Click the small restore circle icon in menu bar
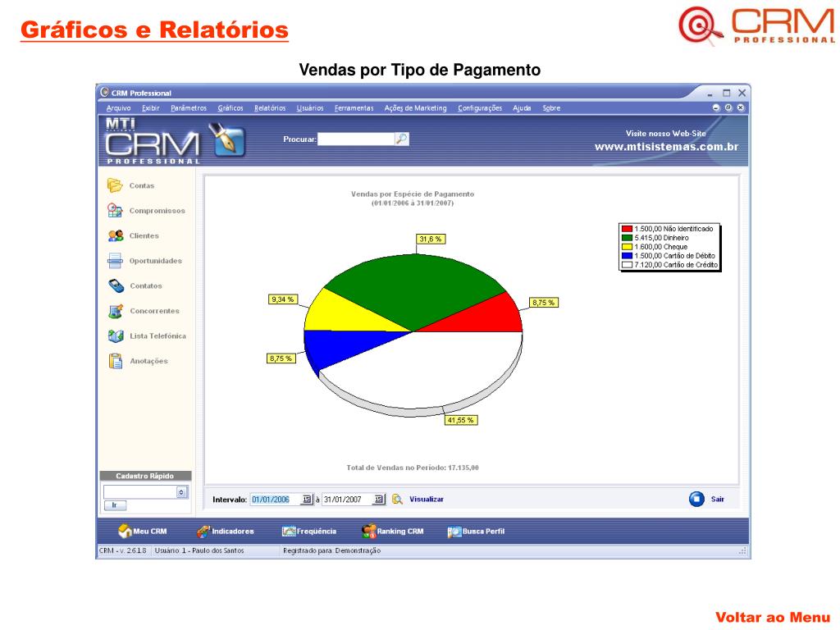The width and height of the screenshot is (840, 630). 728,107
